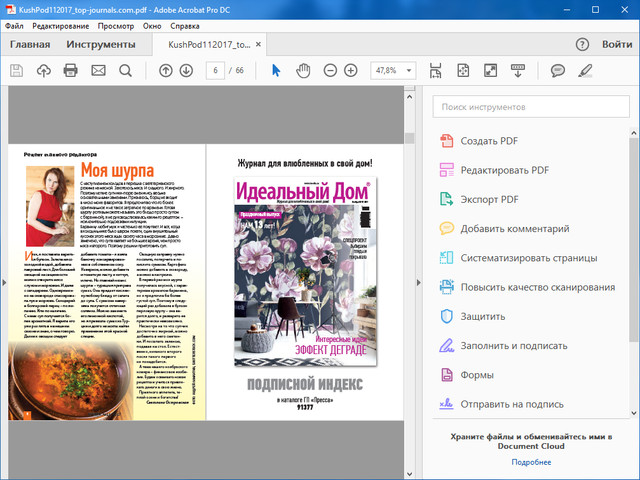
Task: Switch to the Инструменты tab
Action: pyautogui.click(x=100, y=45)
